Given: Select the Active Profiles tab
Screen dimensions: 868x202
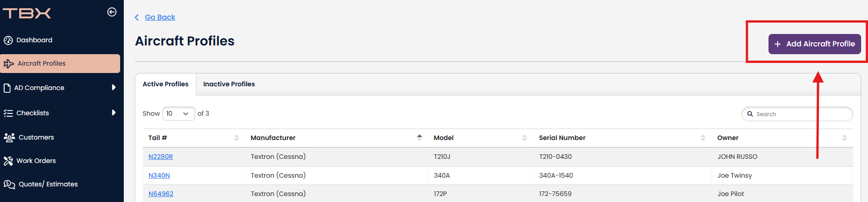Looking at the screenshot, I should click(x=166, y=84).
